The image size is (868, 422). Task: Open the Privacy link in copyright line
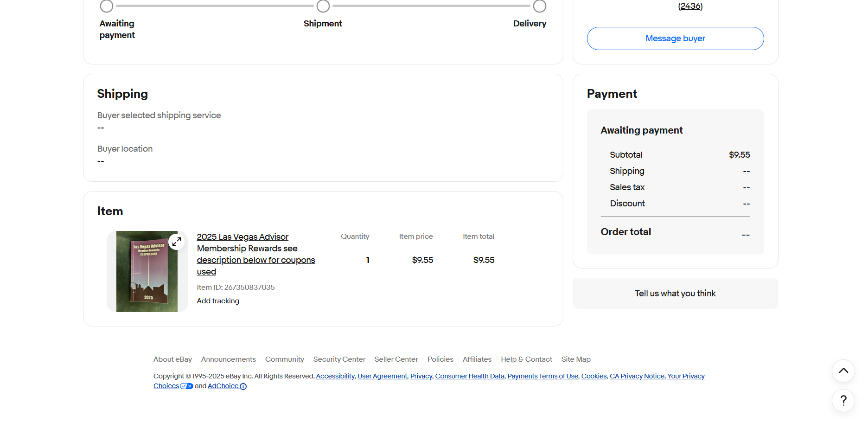(x=421, y=376)
